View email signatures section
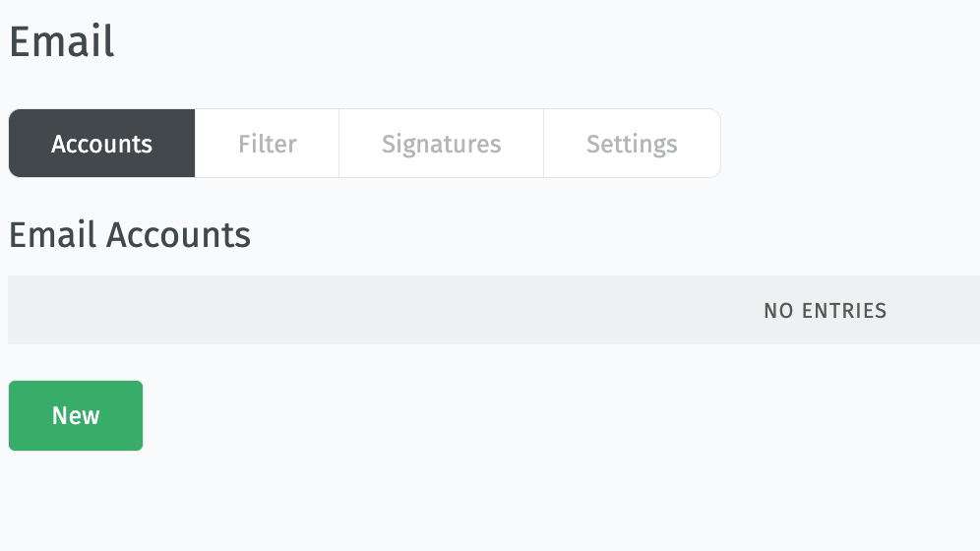980x551 pixels. (x=441, y=144)
